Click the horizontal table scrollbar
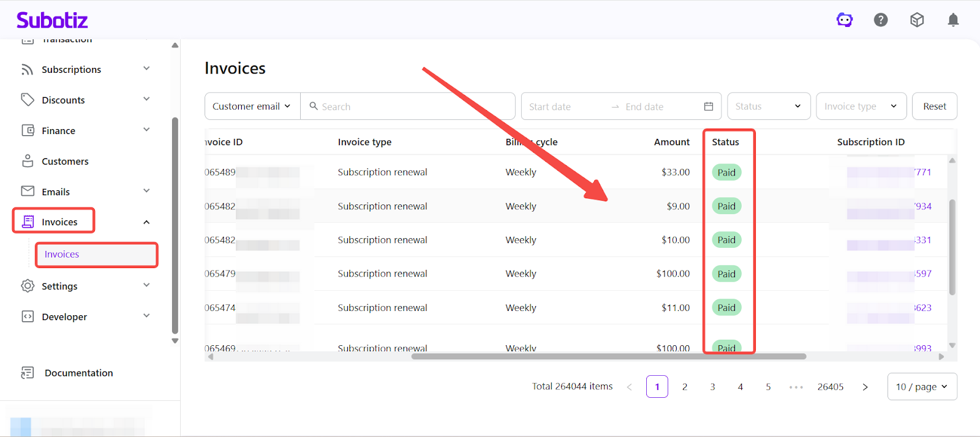The image size is (980, 437). tap(608, 356)
